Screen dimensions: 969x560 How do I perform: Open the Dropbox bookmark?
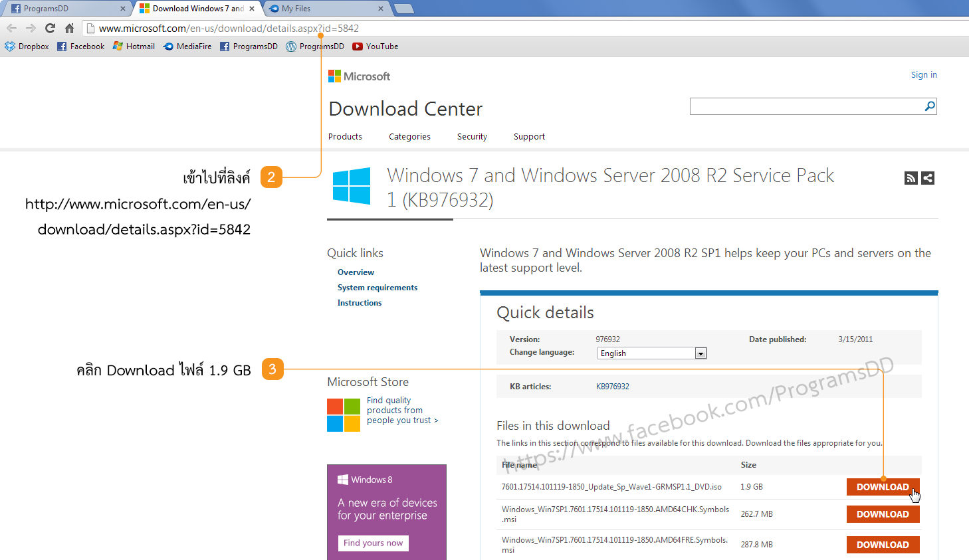(x=27, y=47)
